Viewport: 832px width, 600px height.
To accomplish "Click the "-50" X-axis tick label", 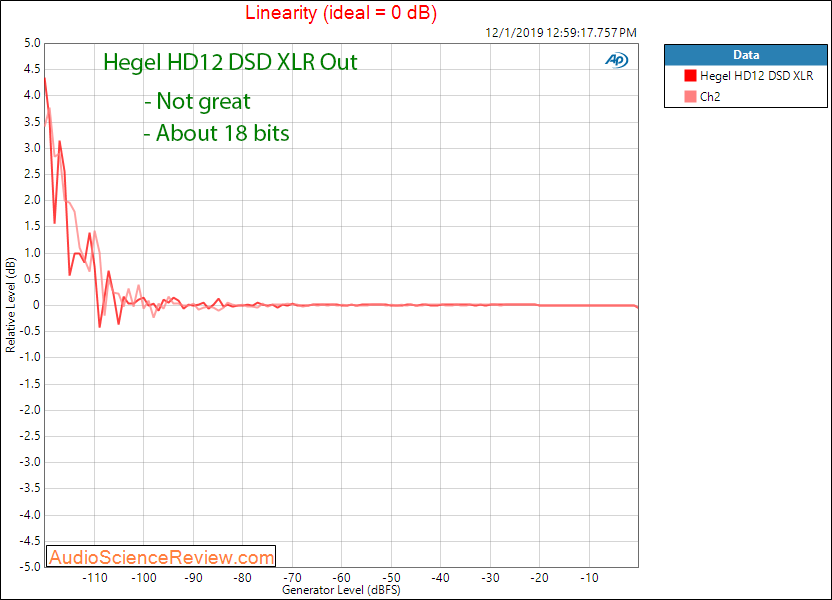I will coord(391,578).
